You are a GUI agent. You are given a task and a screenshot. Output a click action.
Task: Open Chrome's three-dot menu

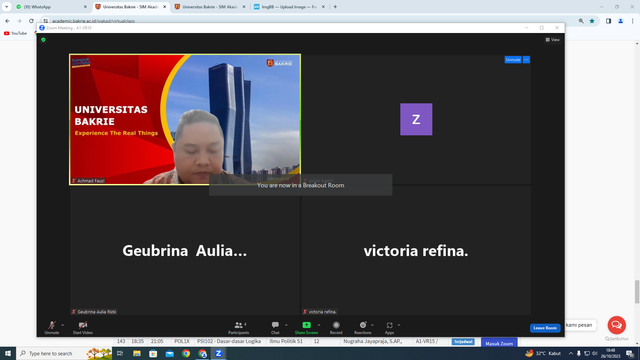632,21
